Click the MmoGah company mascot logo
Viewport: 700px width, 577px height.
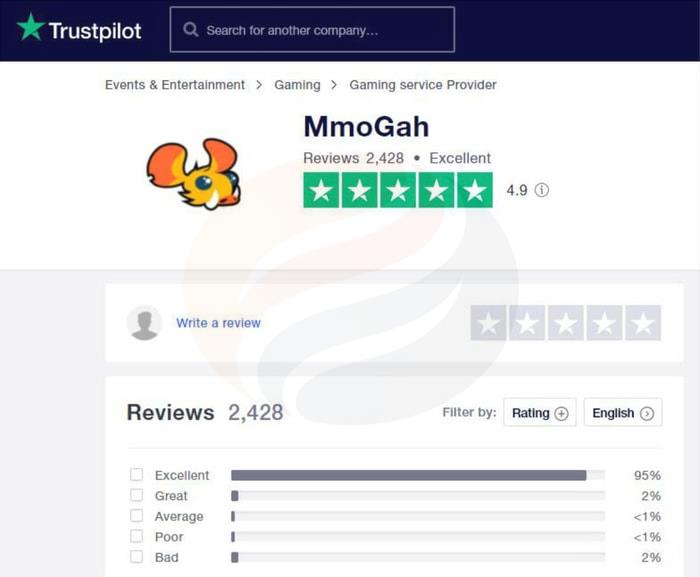tap(194, 173)
